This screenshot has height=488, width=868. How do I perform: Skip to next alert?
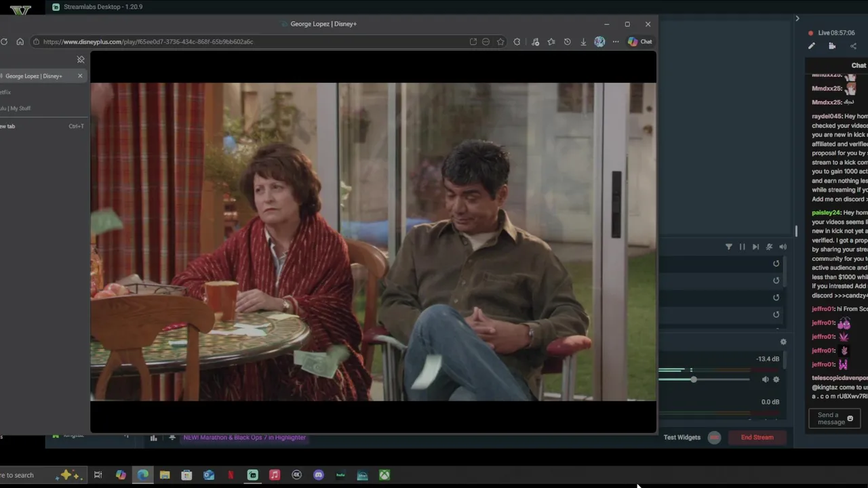point(755,247)
